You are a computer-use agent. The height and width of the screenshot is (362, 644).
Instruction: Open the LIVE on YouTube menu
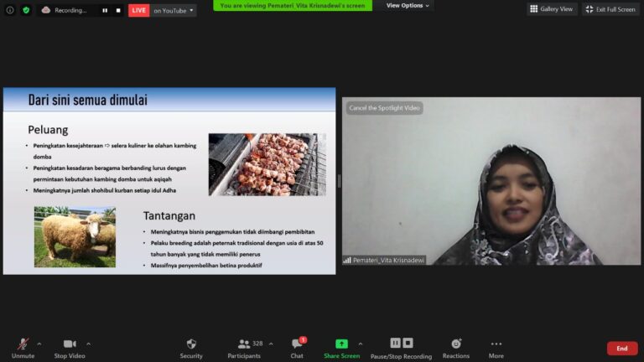tap(163, 11)
